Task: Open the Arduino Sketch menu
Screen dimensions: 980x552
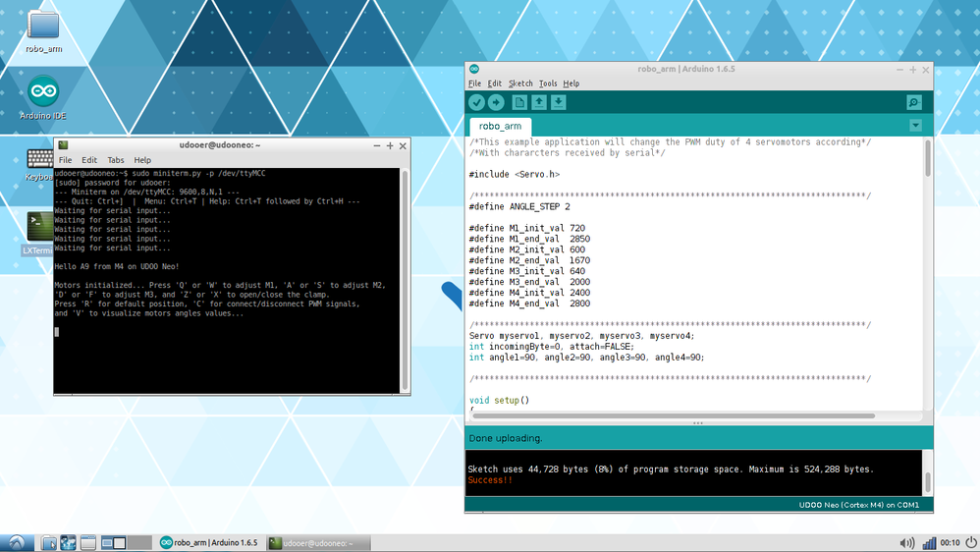Action: tap(520, 83)
